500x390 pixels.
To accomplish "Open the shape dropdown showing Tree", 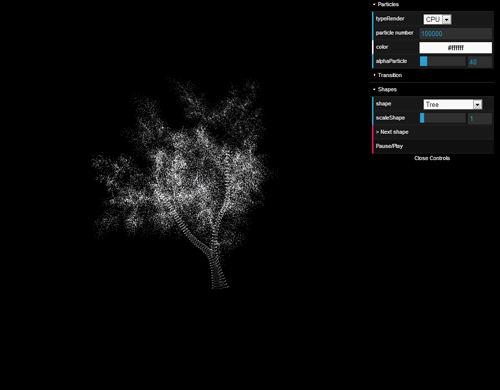I will [x=453, y=105].
